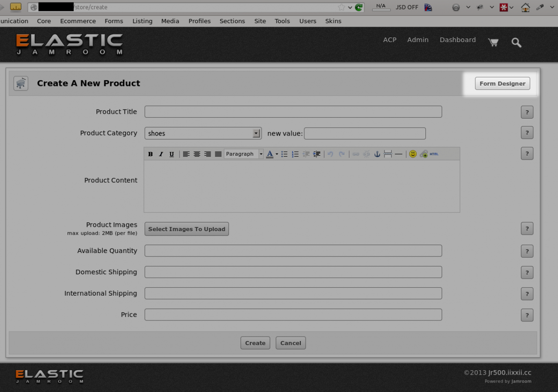Click the browser home icon

[525, 7]
